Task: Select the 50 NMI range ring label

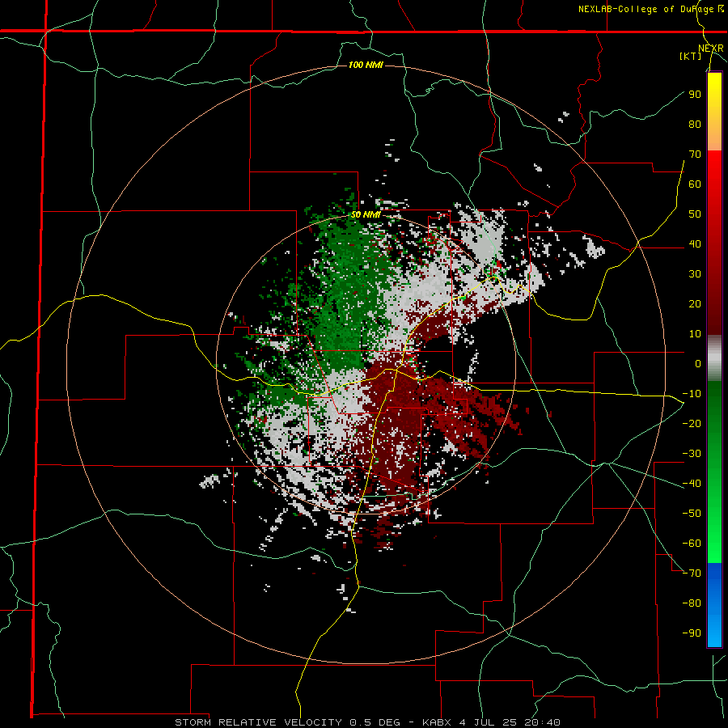Action: click(366, 214)
